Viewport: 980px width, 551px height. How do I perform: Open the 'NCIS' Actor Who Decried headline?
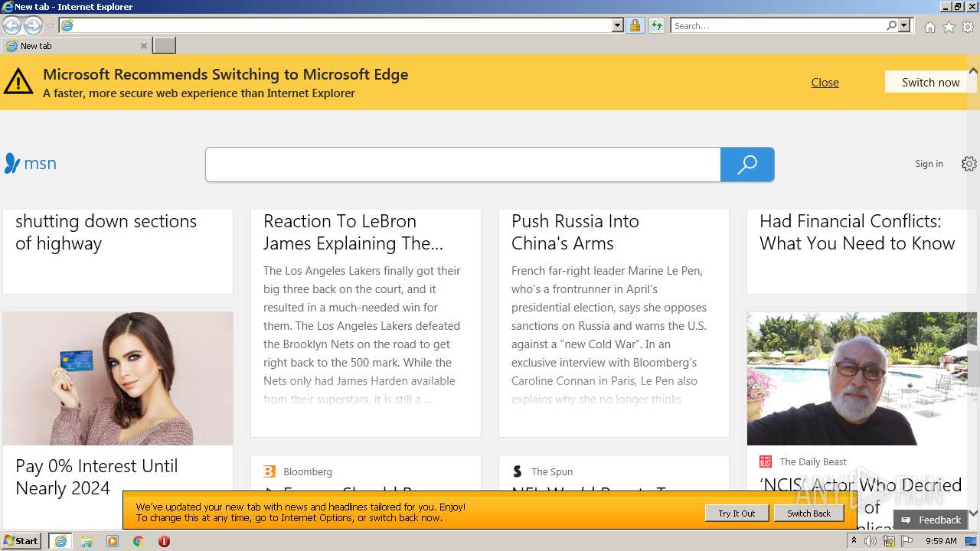[861, 485]
